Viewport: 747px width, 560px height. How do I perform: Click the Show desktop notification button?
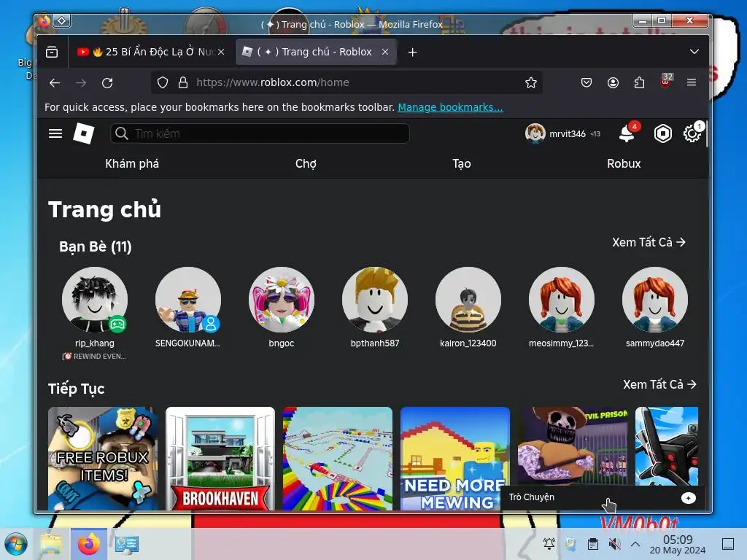pyautogui.click(x=728, y=544)
